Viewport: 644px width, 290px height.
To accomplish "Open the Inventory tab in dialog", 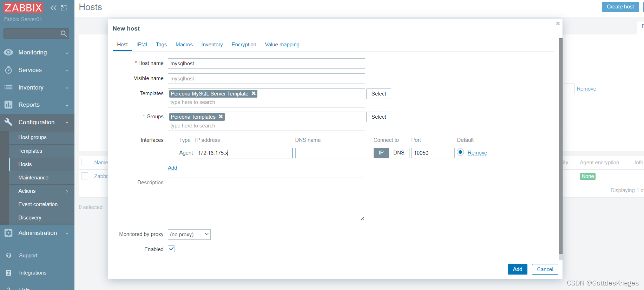I will pyautogui.click(x=212, y=45).
